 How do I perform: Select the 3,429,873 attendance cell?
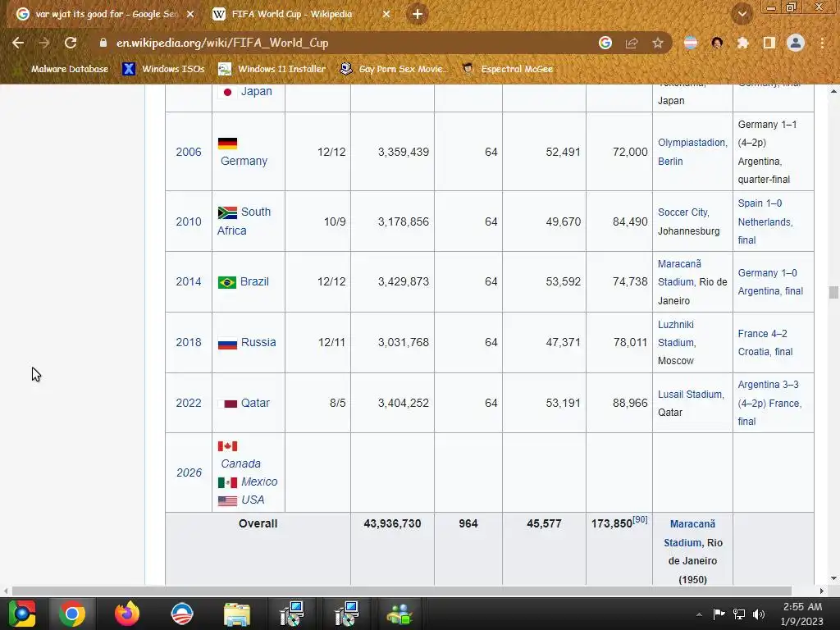click(x=392, y=282)
